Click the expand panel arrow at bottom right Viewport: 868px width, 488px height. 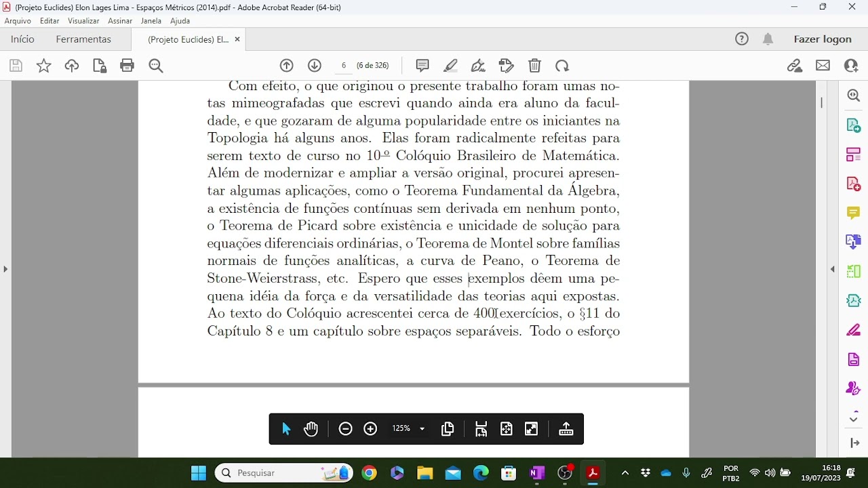tap(854, 443)
